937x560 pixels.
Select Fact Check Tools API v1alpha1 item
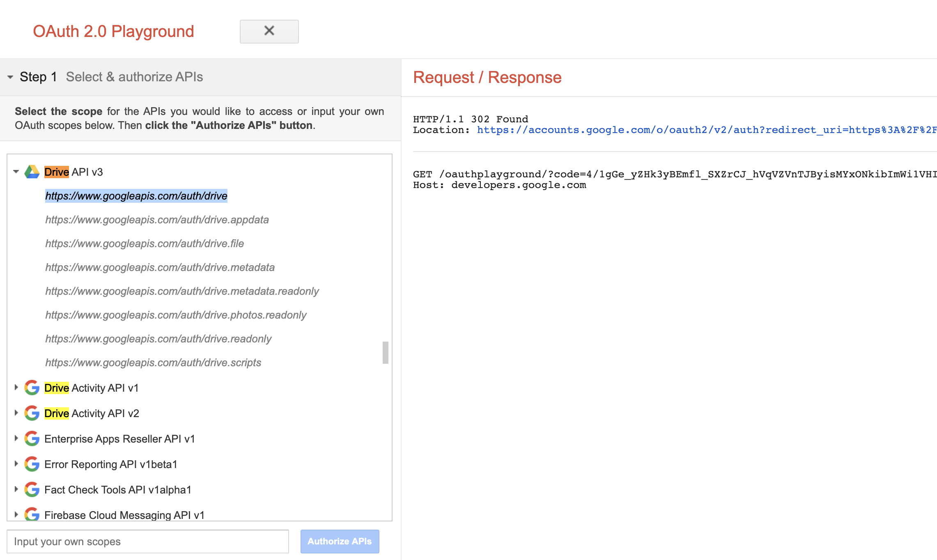tap(118, 490)
